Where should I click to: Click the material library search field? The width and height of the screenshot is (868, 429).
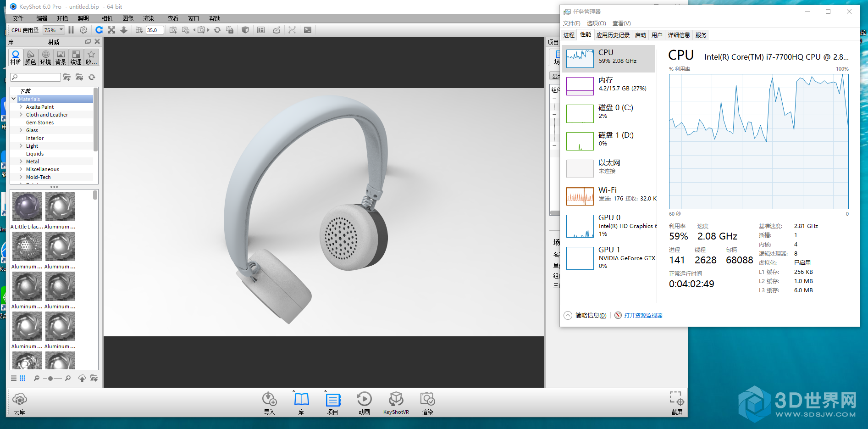pyautogui.click(x=35, y=77)
